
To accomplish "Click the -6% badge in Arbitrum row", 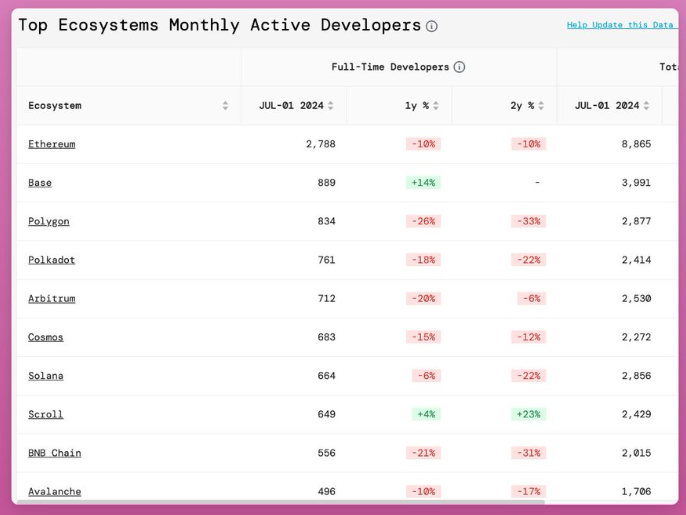I will (532, 298).
